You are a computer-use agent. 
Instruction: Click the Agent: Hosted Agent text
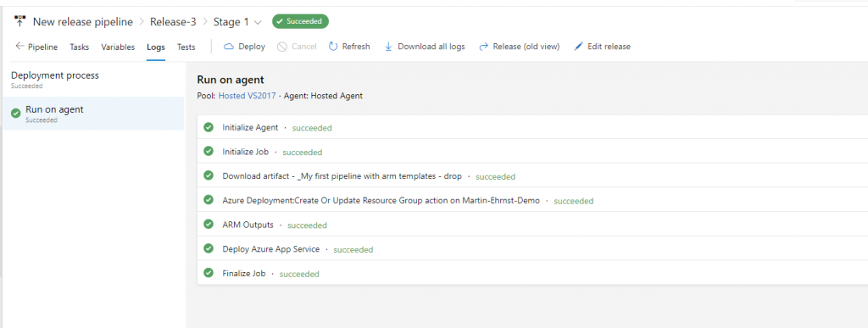(x=323, y=96)
